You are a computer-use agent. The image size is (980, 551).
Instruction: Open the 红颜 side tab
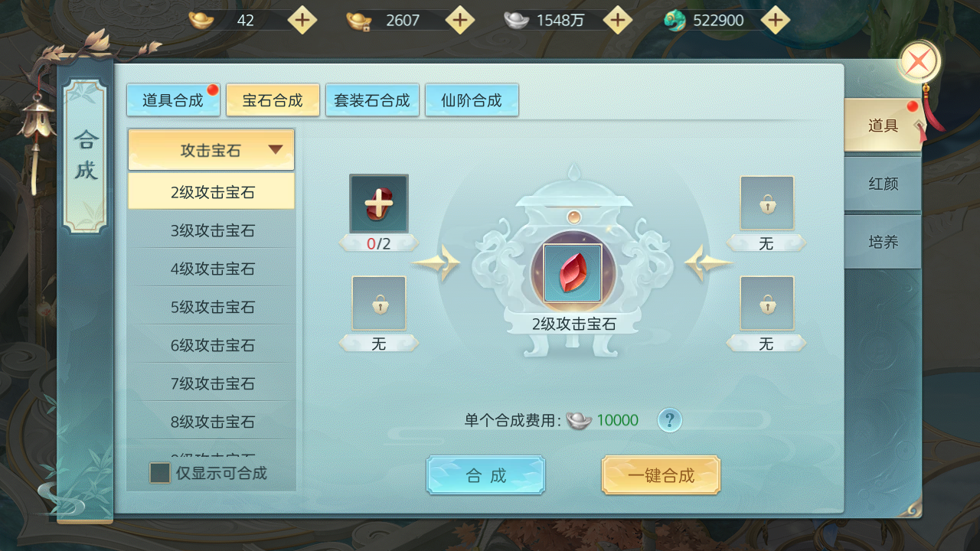coord(883,184)
